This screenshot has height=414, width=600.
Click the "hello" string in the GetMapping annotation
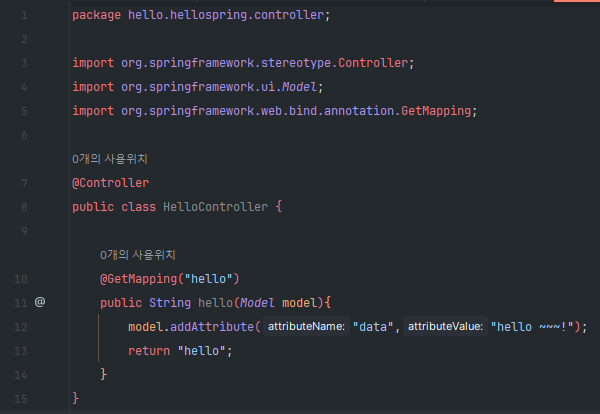(x=209, y=279)
